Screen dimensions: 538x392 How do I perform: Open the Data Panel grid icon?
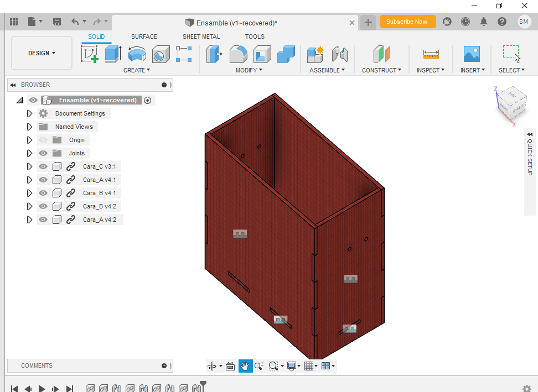click(14, 22)
